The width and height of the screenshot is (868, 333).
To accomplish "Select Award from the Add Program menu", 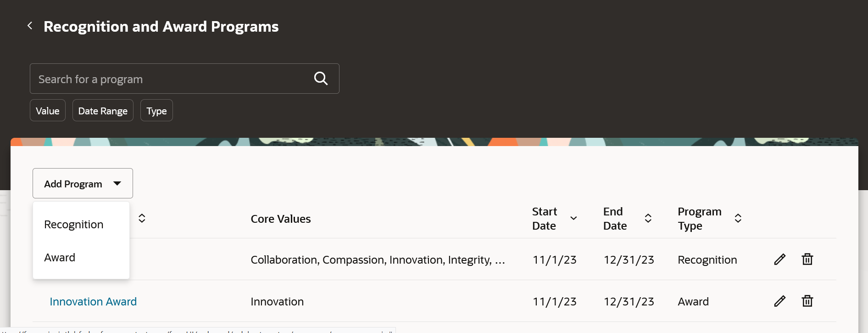I will (x=60, y=257).
